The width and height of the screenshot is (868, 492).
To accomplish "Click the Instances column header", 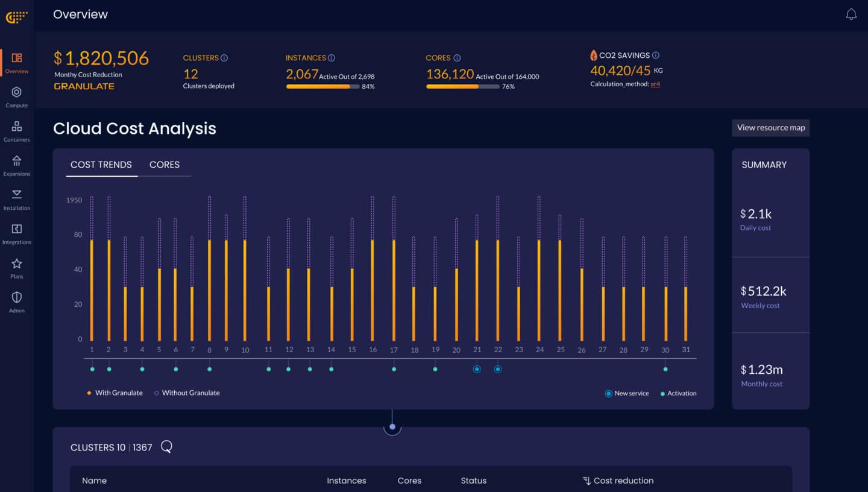I will (x=346, y=481).
